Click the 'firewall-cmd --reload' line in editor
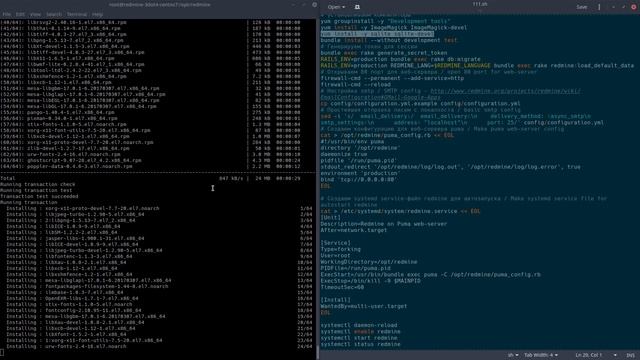This screenshot has height=360, width=640. pyautogui.click(x=356, y=84)
